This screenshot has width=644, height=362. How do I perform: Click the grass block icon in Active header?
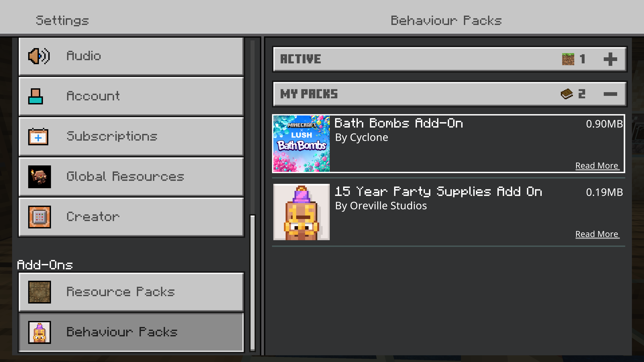pos(568,59)
